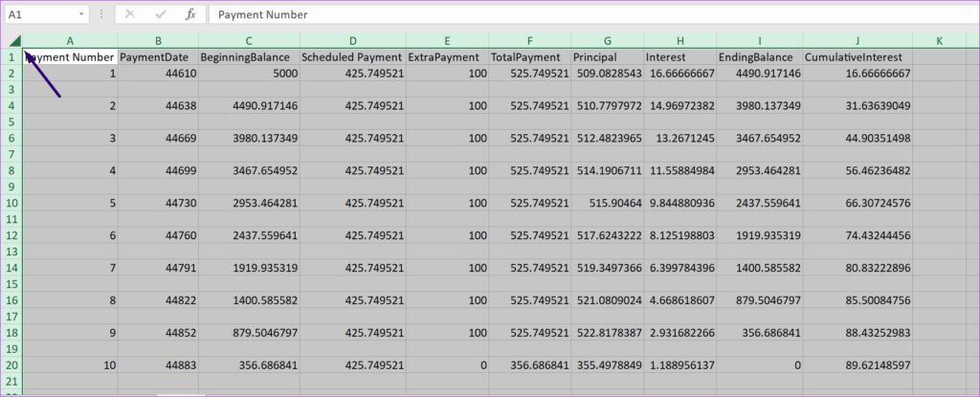Viewport: 980px width, 397px height.
Task: Select row 21 header
Action: 11,382
